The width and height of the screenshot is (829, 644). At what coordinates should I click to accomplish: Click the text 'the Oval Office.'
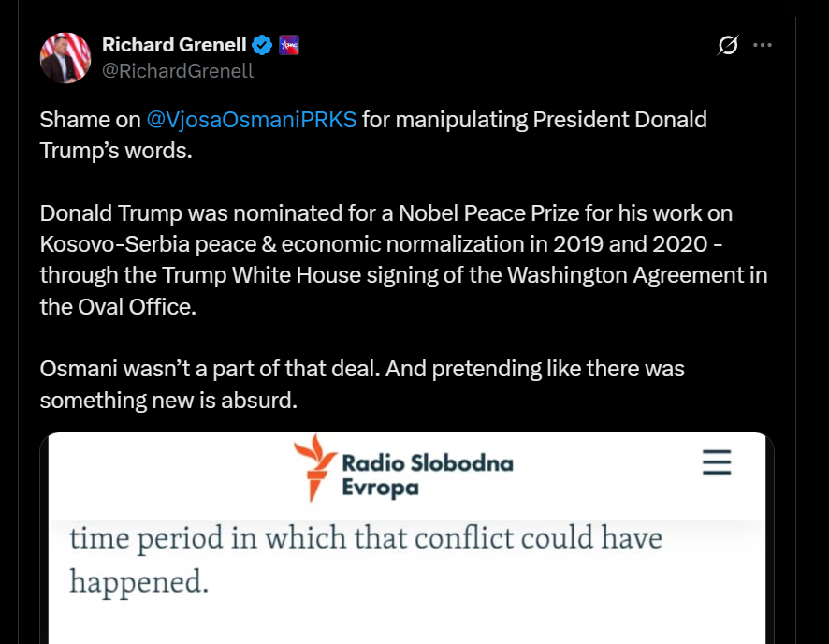[118, 307]
